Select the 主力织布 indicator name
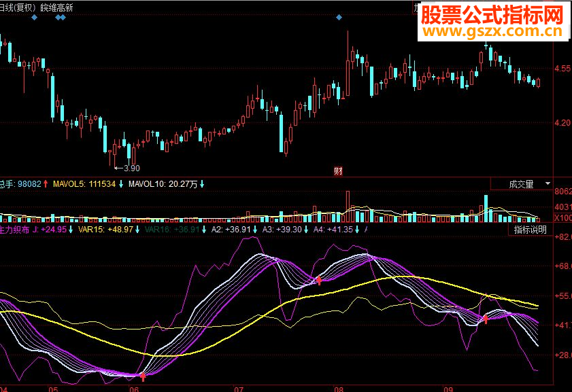The image size is (572, 392). point(12,230)
